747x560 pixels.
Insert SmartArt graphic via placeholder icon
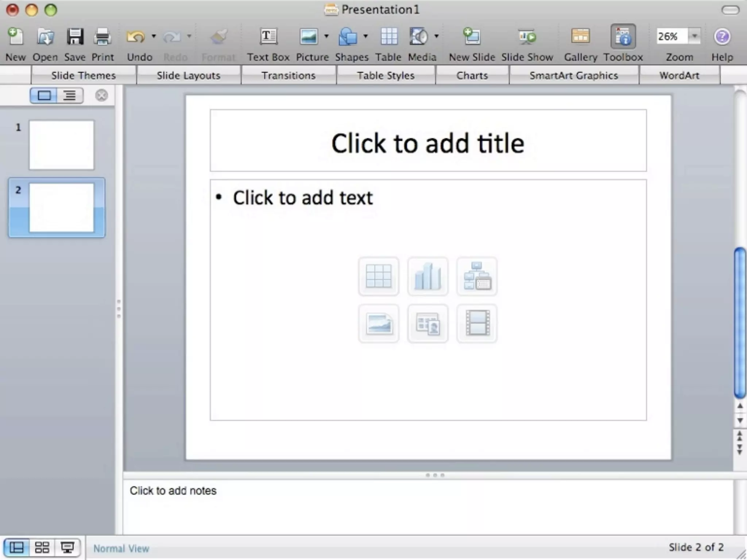pos(477,276)
